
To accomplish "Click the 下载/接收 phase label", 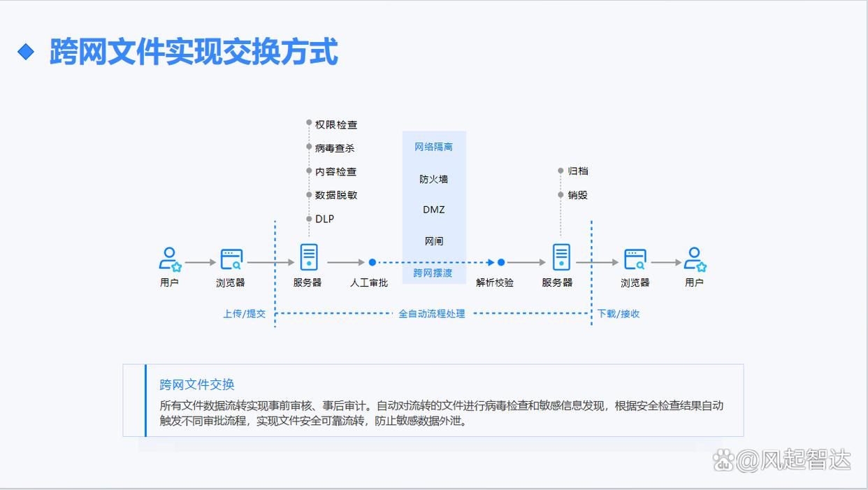I will [619, 314].
